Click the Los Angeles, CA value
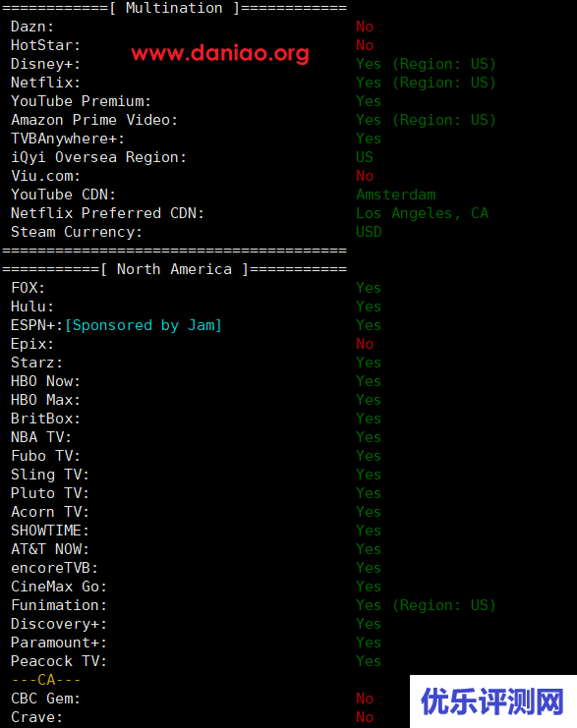 (423, 213)
